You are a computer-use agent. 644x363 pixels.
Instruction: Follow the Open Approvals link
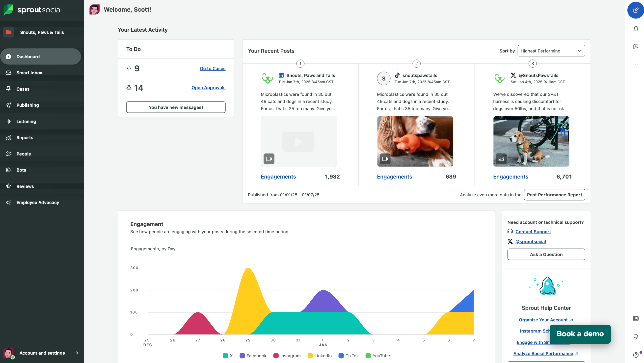(x=209, y=87)
